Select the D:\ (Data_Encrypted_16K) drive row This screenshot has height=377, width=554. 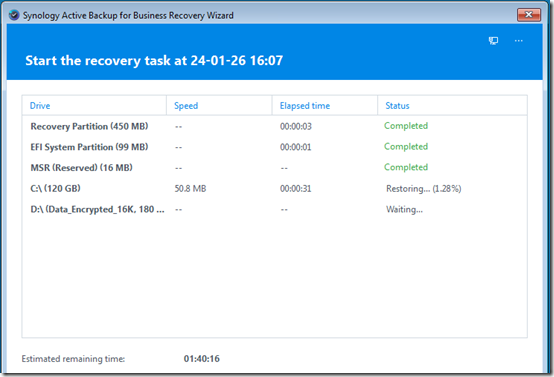pyautogui.click(x=275, y=209)
